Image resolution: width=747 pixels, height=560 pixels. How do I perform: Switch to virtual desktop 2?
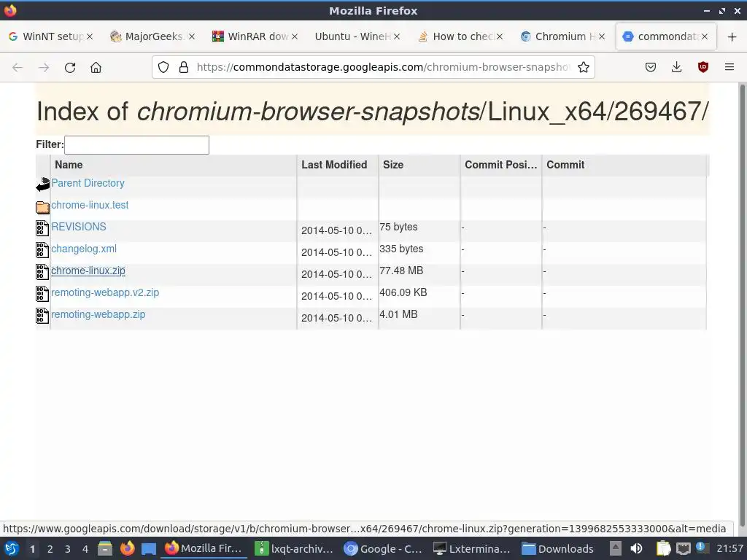[x=50, y=549]
